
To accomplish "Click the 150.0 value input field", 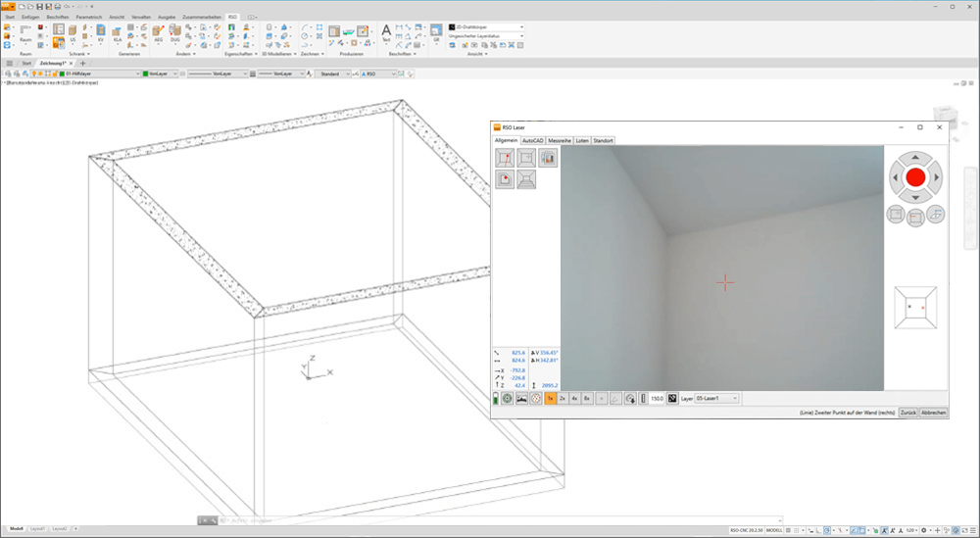I will point(657,399).
